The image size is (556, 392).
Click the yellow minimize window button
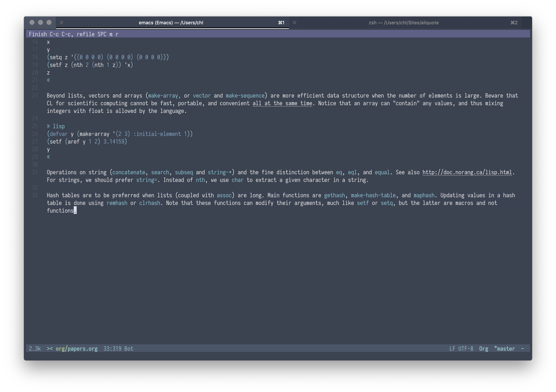[x=40, y=23]
